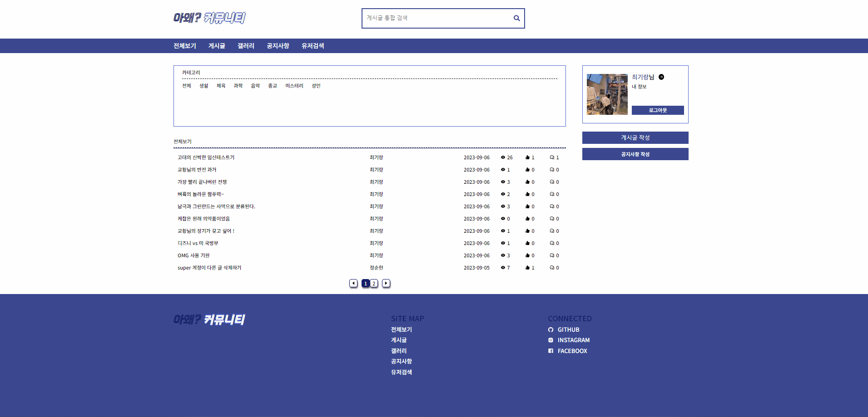Click the thumbs-up icon on super 계정이 다른 글 삭제하기
Viewport: 868px width, 417px height.
point(528,267)
